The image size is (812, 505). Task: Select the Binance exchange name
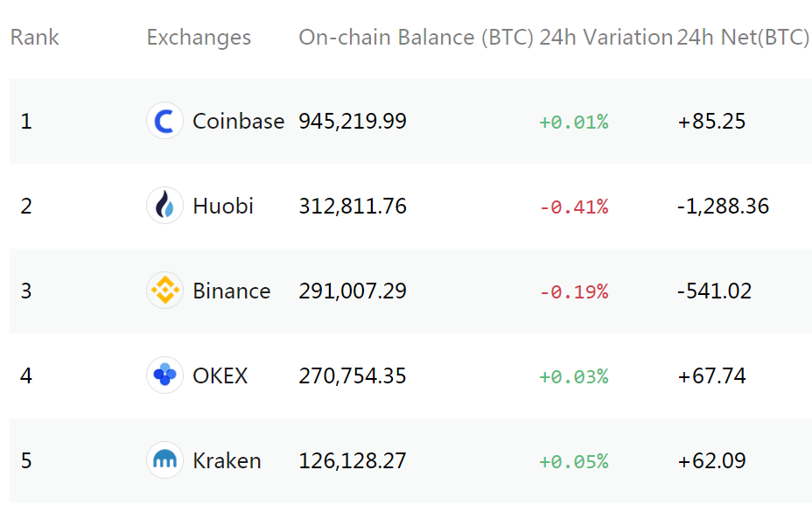tap(232, 291)
